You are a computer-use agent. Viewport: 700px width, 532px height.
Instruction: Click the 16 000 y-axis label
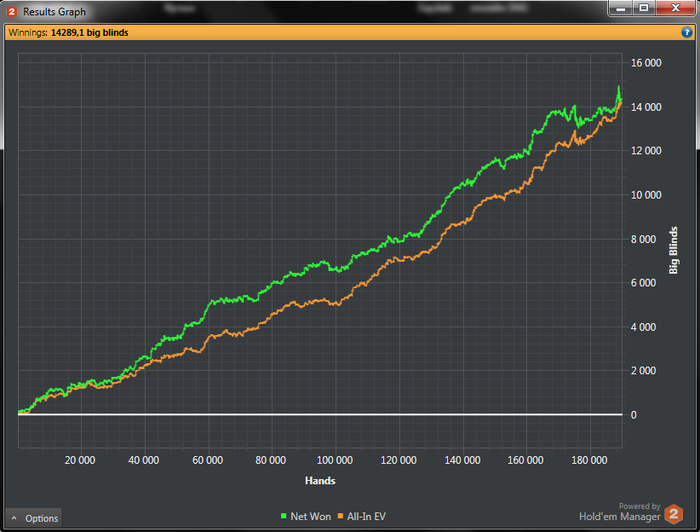coord(646,63)
